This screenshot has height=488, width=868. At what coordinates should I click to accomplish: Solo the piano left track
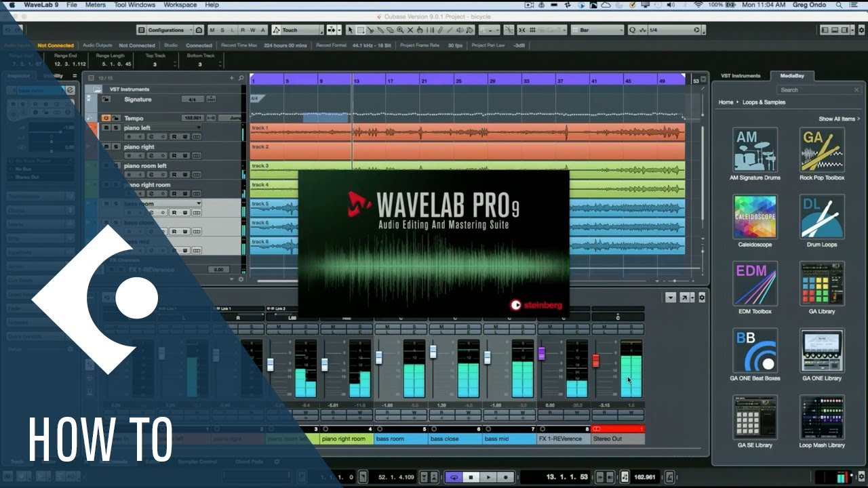tap(116, 128)
